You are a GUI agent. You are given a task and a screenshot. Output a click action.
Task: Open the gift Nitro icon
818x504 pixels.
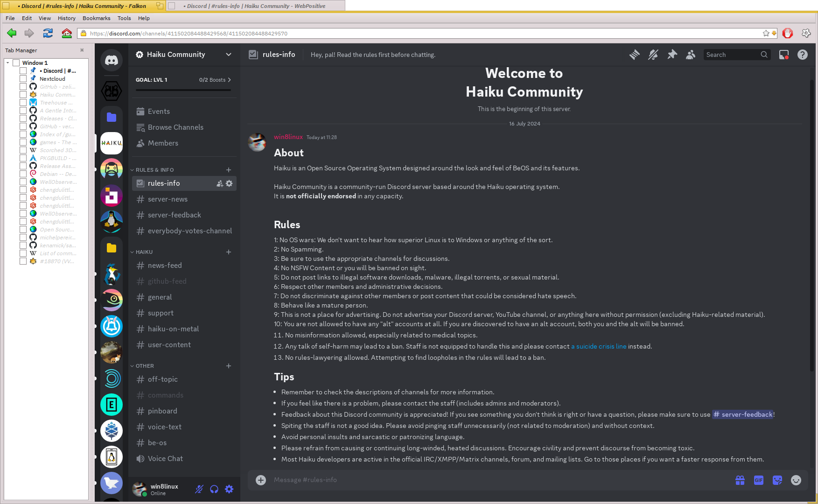740,480
